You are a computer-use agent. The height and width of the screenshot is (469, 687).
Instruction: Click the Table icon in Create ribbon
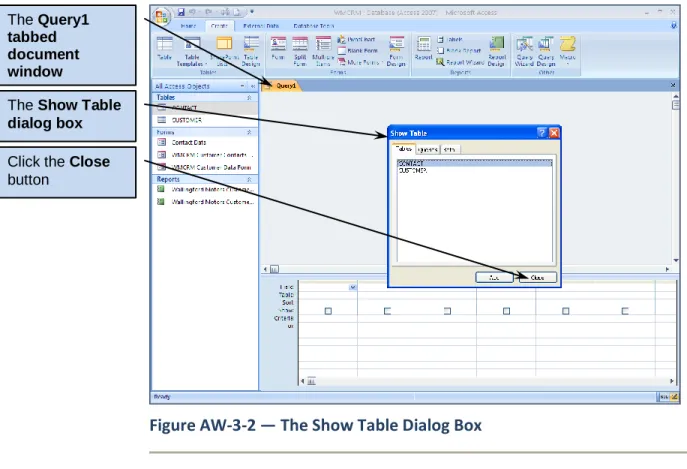pyautogui.click(x=165, y=49)
